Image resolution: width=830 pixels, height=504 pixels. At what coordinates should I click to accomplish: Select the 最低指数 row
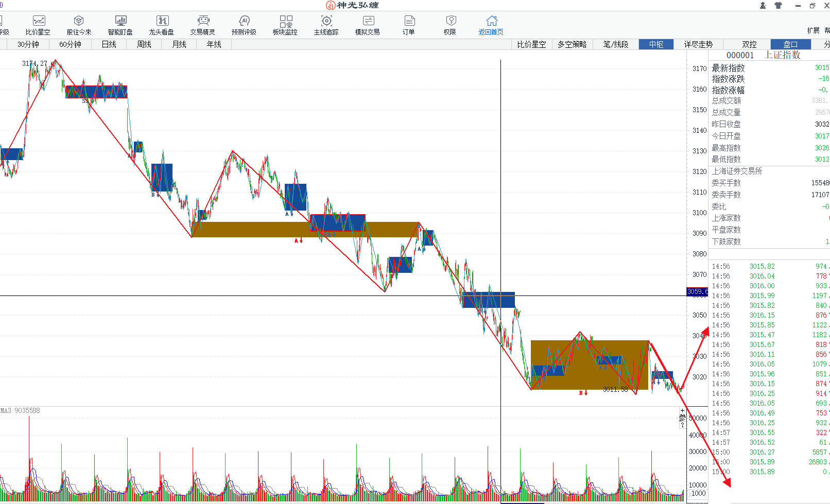pos(769,159)
